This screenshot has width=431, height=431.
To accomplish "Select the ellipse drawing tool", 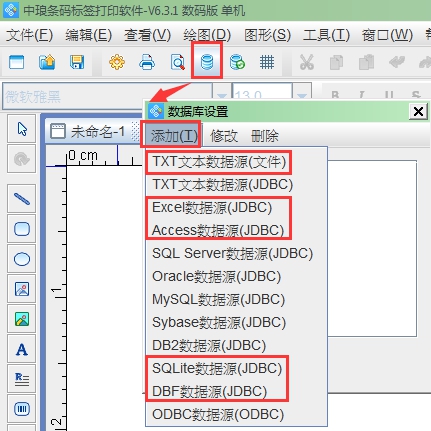I will (22, 259).
